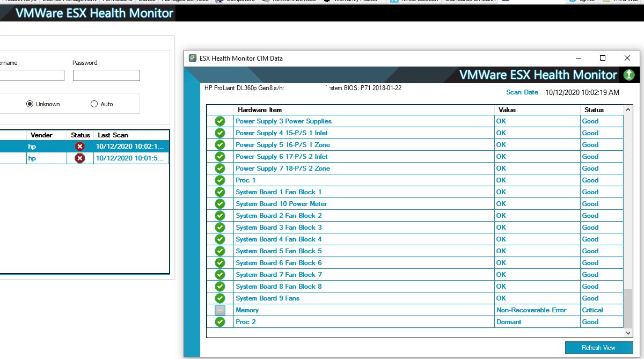Click the green icon for System Board 8 Fan Block 8
Screen dimensions: 644x359
220,287
